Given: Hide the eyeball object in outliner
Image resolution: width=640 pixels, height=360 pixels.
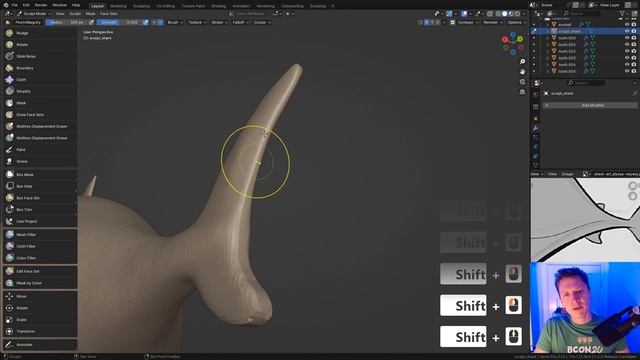Looking at the screenshot, I should pyautogui.click(x=627, y=24).
